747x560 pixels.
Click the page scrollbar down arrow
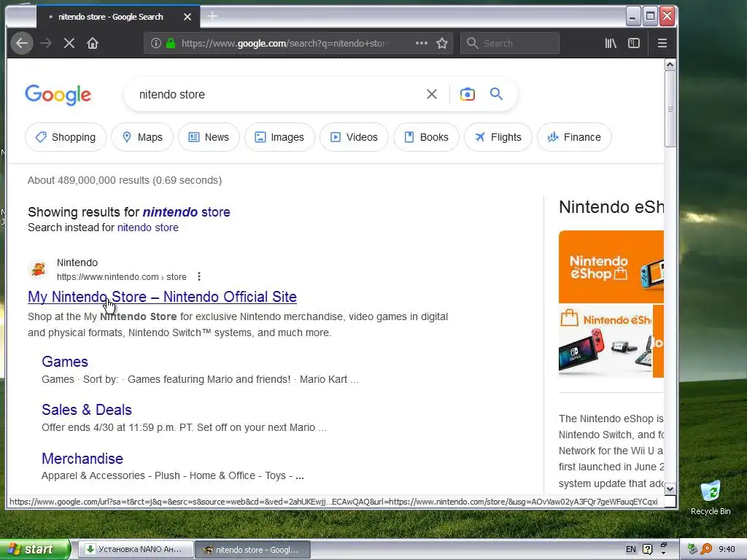(x=670, y=489)
